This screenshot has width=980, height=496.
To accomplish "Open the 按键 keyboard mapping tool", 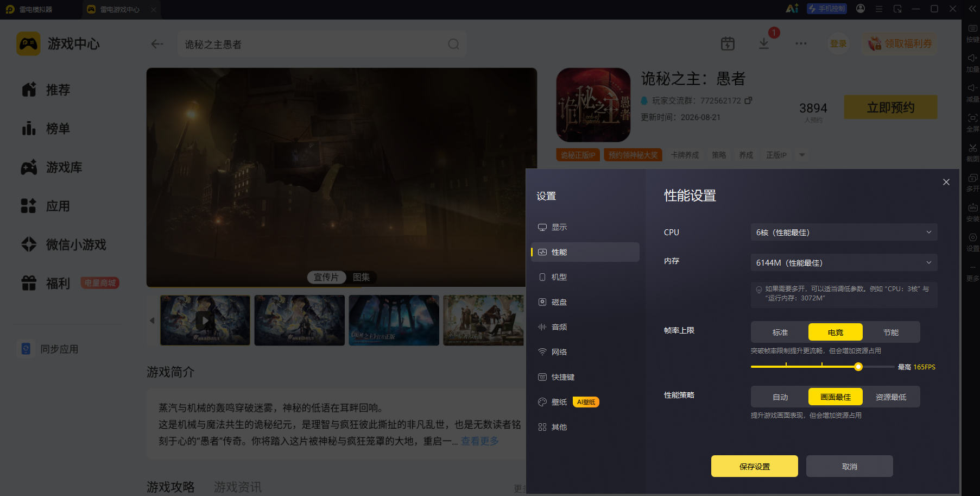I will point(972,33).
